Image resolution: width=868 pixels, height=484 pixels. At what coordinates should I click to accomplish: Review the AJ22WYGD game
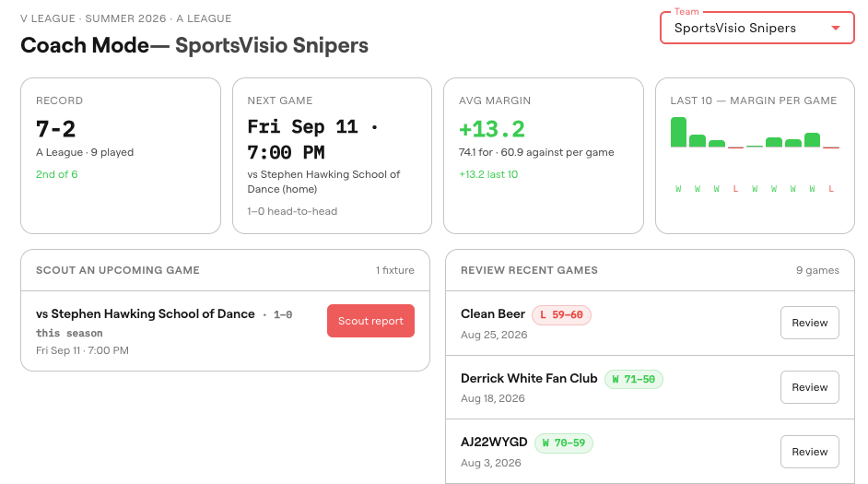[809, 452]
